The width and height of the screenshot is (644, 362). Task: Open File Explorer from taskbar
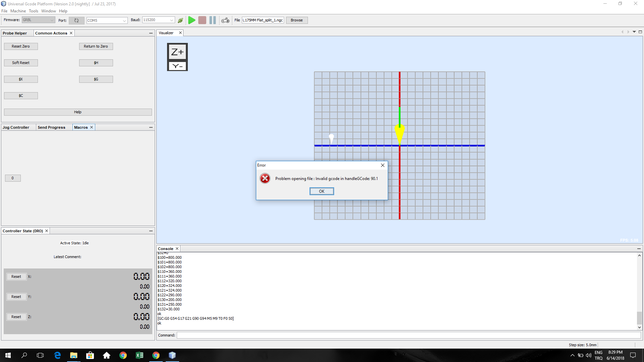[x=74, y=355]
